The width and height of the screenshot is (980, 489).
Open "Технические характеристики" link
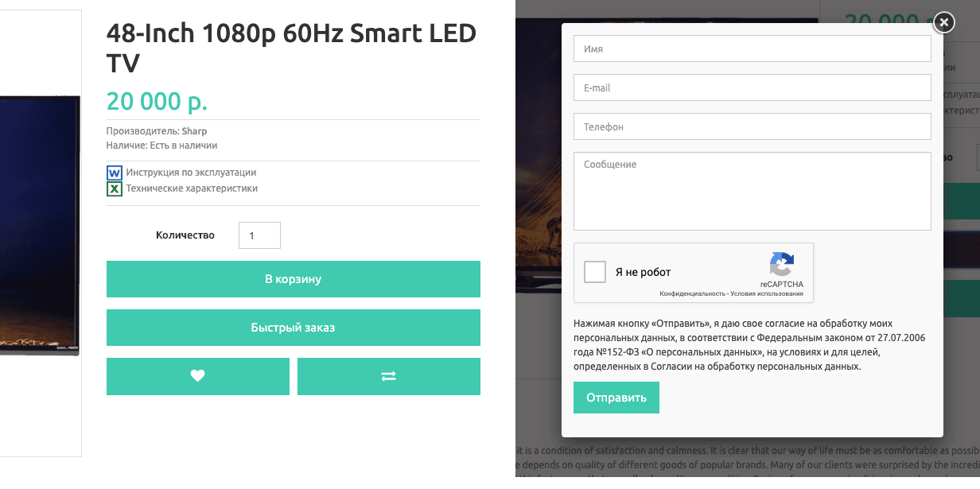click(x=192, y=188)
